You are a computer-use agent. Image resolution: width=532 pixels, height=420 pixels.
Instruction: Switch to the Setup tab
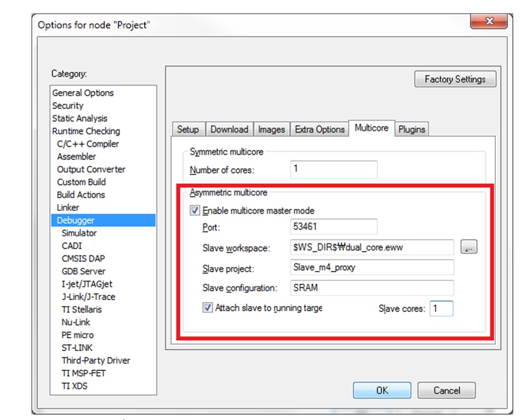pos(187,129)
